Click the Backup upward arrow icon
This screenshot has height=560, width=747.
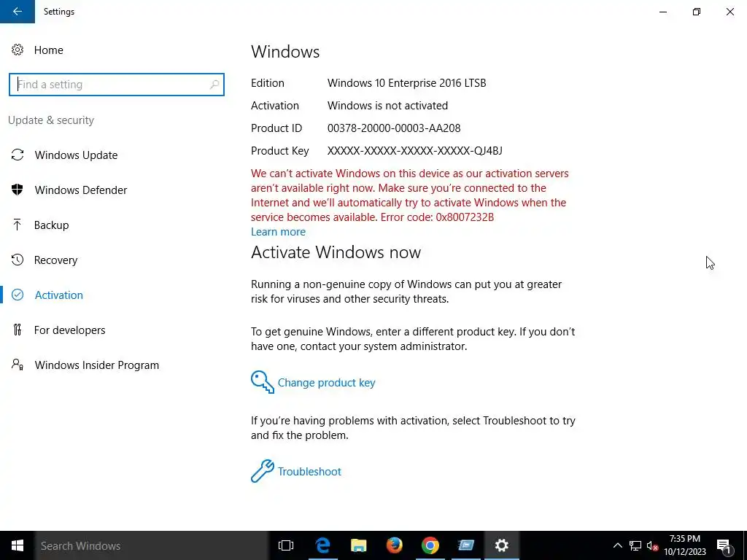tap(18, 225)
